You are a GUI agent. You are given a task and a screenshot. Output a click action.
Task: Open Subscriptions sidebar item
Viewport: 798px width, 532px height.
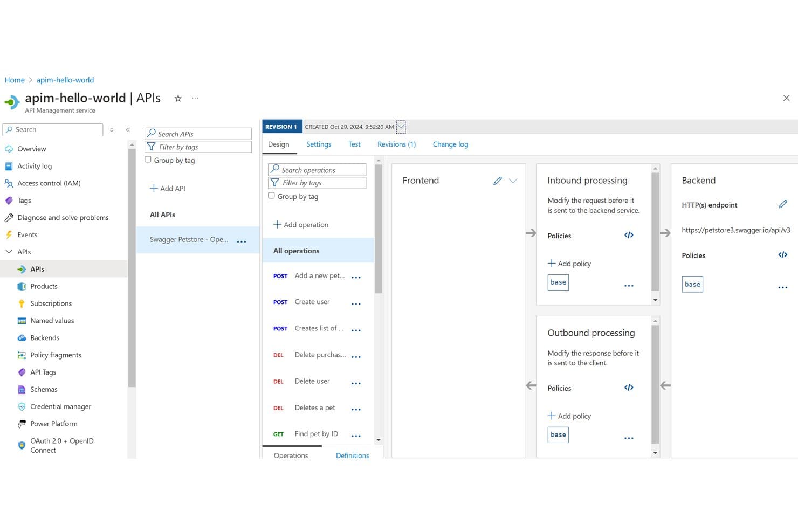point(51,303)
